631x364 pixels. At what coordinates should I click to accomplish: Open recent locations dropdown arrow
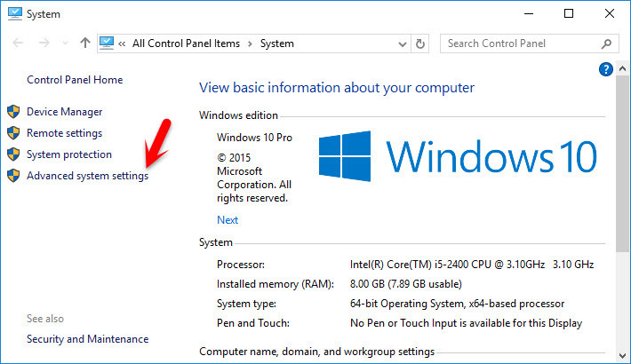click(x=65, y=43)
